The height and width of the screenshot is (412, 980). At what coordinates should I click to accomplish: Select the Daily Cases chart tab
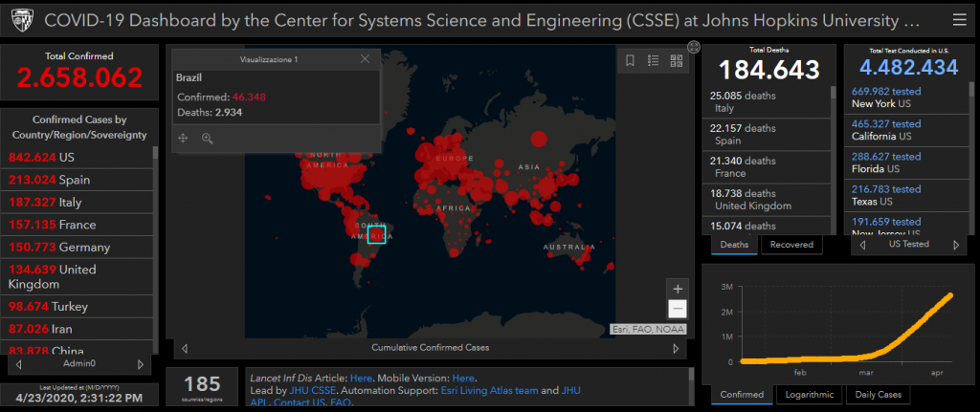point(879,395)
